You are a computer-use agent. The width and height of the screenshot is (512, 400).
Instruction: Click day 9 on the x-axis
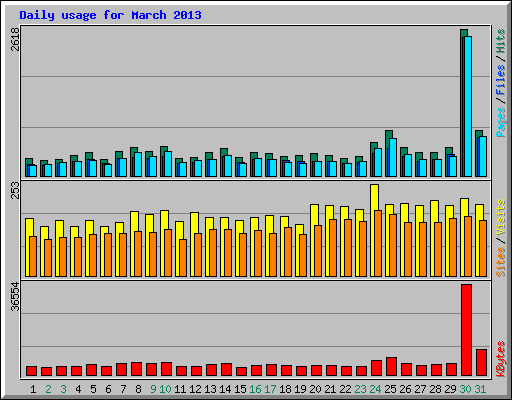[x=153, y=389]
